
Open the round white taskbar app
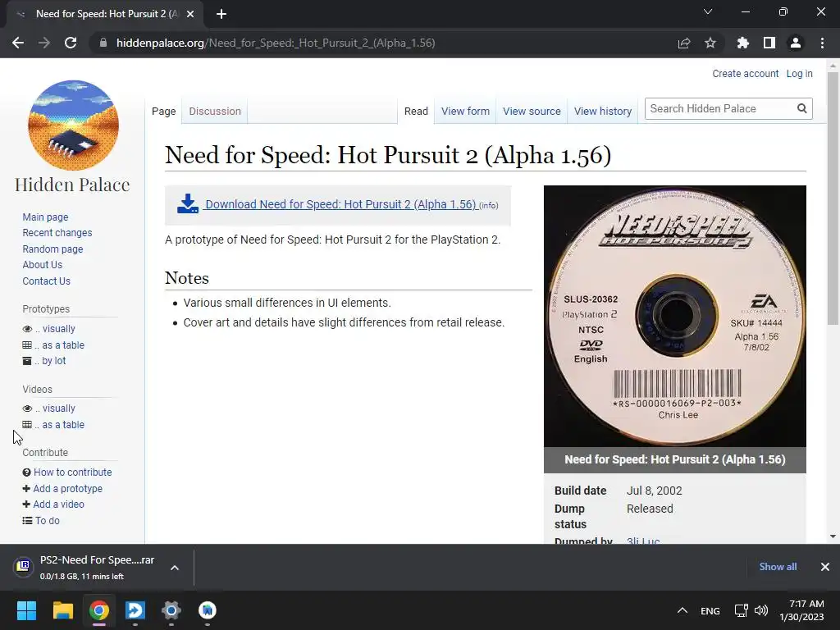point(208,610)
